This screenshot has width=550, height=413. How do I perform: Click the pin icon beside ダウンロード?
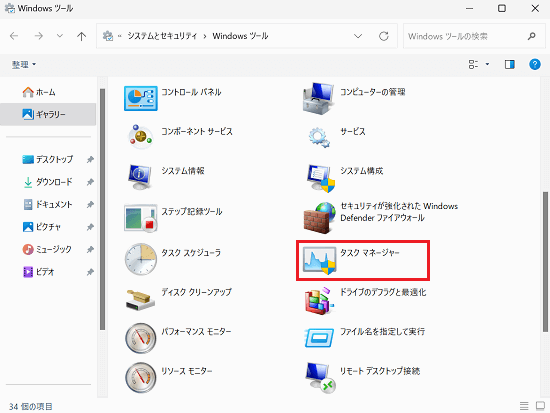90,182
